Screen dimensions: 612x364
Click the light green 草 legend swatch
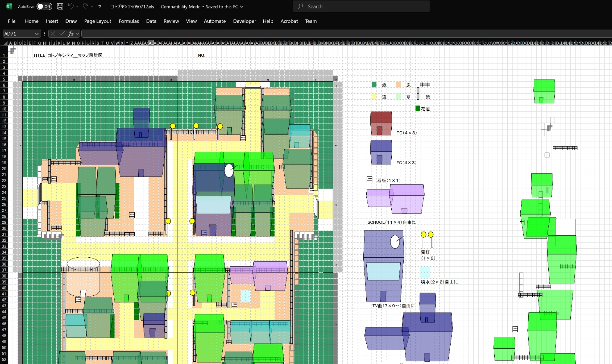[x=398, y=96]
